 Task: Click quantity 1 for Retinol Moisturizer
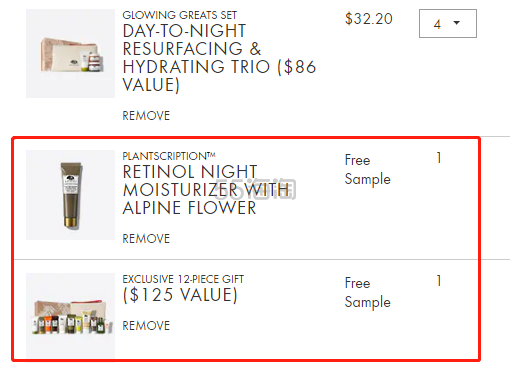point(439,158)
